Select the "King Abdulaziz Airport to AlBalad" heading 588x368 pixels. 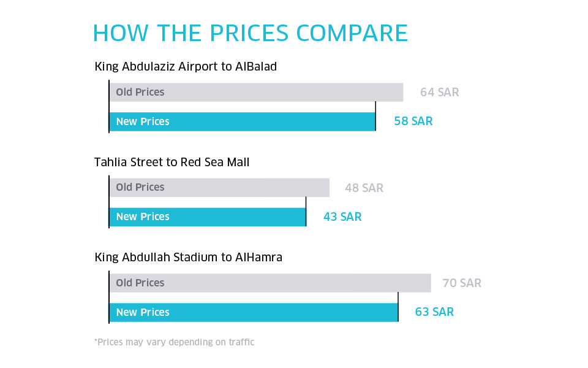[186, 66]
